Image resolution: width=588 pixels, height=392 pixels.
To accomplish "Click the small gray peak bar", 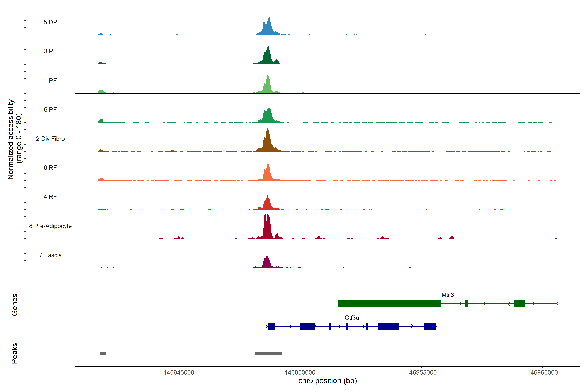I will coord(103,353).
